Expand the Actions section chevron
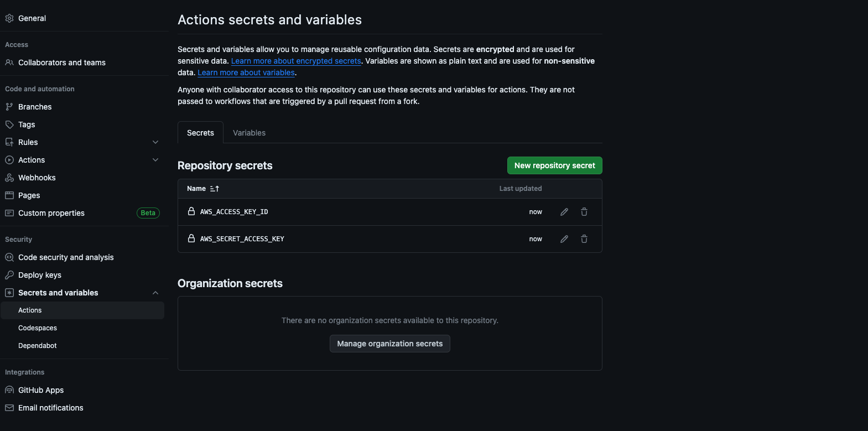Viewport: 868px width, 431px height. point(155,159)
